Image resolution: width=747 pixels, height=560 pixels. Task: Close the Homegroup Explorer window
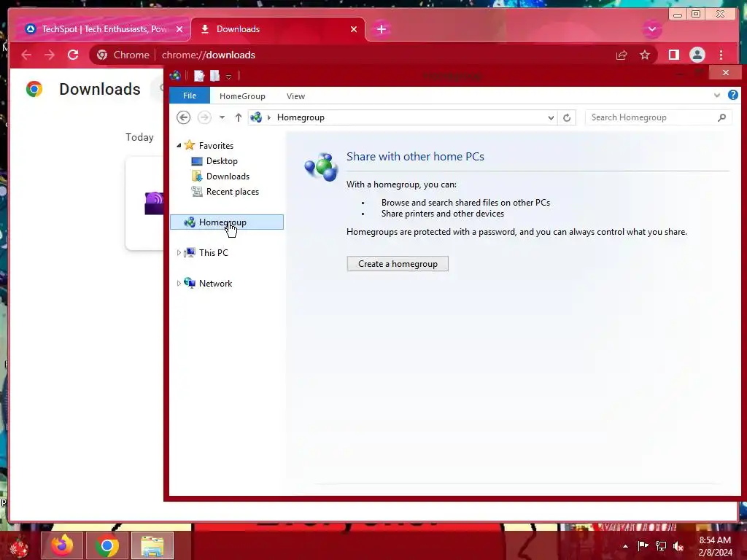pos(725,72)
